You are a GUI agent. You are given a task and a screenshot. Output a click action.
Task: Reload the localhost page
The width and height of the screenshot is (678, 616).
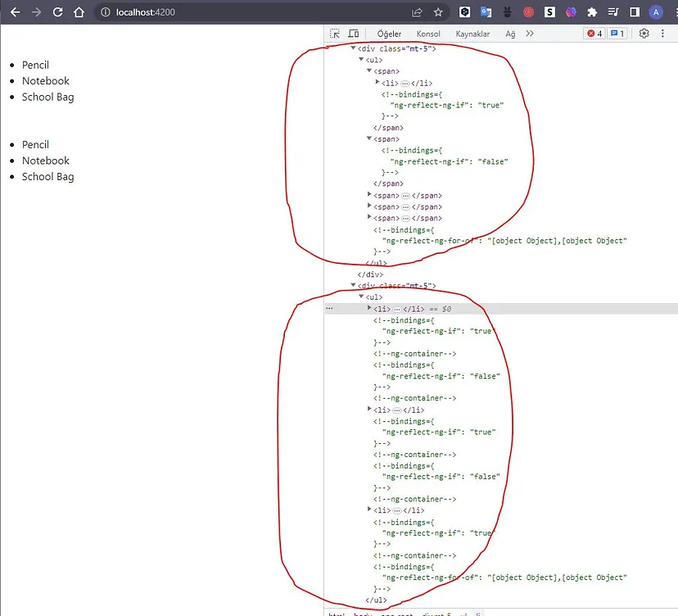pyautogui.click(x=57, y=12)
